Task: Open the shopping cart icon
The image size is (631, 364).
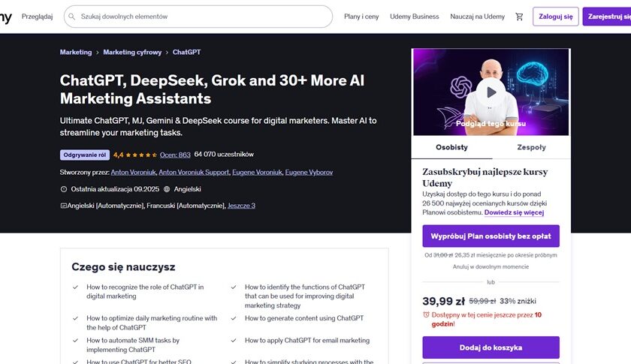Action: (519, 17)
